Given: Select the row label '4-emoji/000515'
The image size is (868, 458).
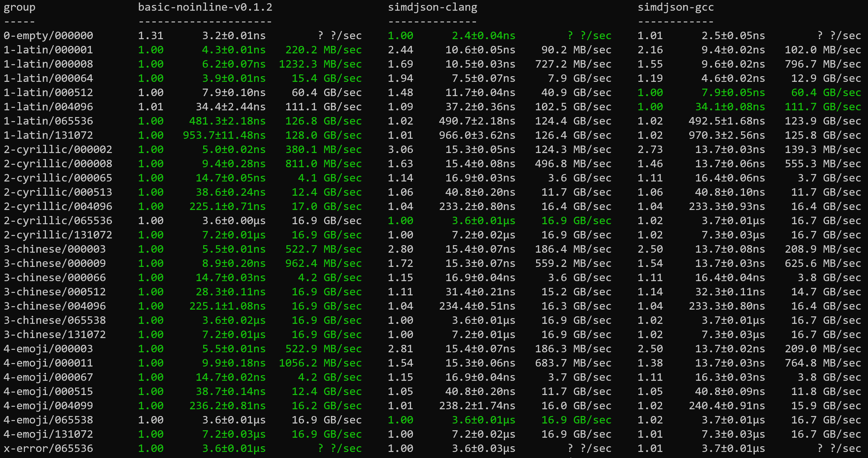Looking at the screenshot, I should point(48,391).
